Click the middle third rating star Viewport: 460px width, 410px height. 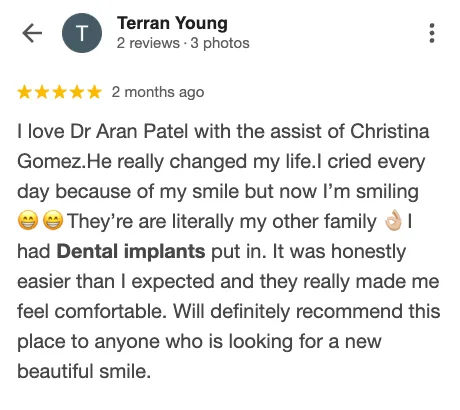tap(59, 92)
